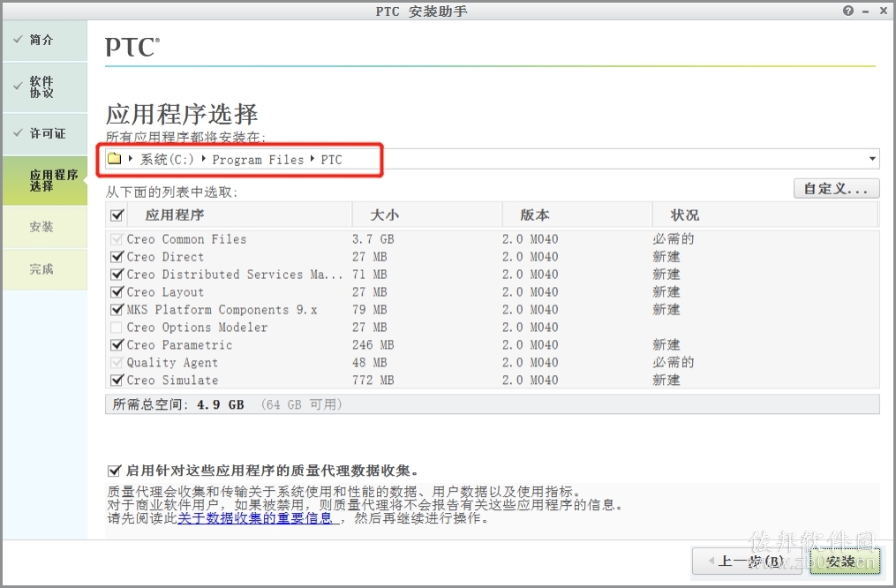The width and height of the screenshot is (896, 588).
Task: Go to 软件协议 step in sidebar
Action: (45, 87)
